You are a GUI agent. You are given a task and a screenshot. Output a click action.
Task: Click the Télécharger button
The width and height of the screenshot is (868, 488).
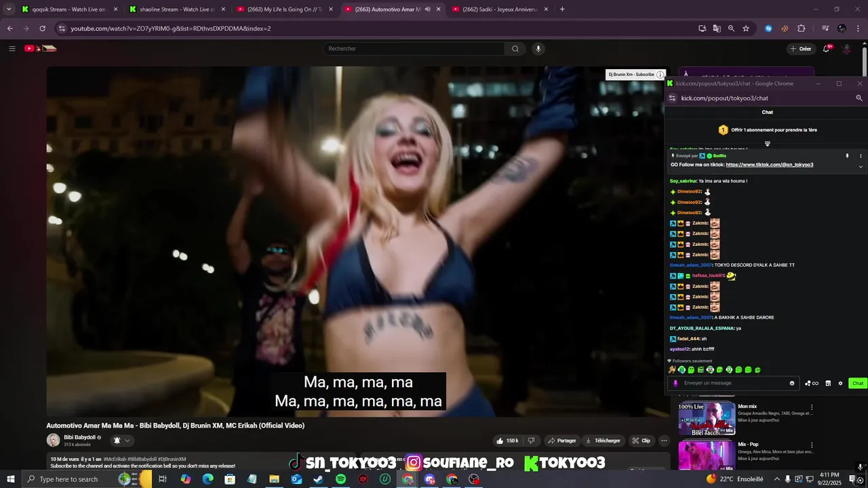603,441
